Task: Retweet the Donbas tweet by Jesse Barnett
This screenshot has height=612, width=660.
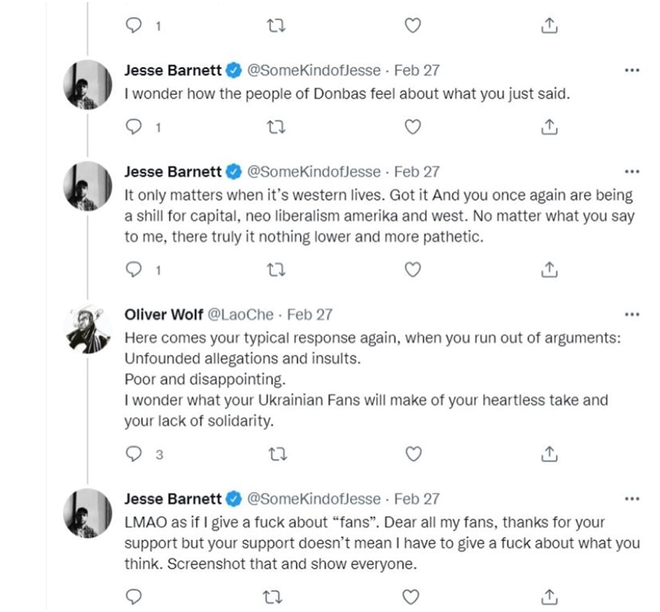Action: [275, 127]
